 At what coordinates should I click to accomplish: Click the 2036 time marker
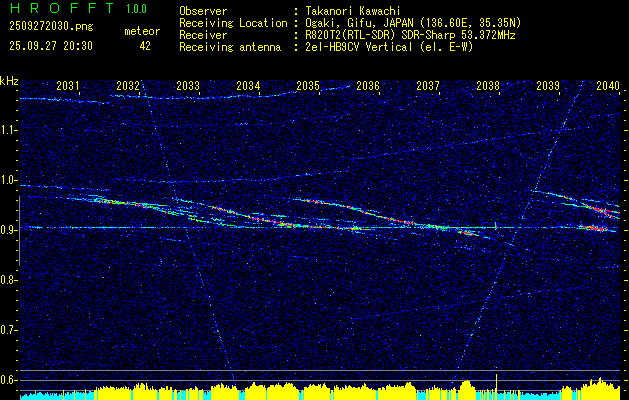pos(368,85)
